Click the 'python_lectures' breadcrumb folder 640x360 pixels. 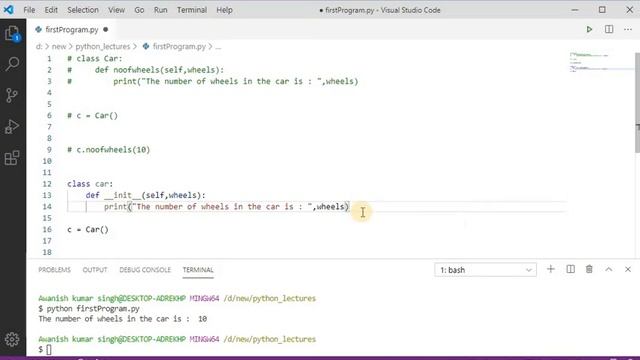coord(102,47)
